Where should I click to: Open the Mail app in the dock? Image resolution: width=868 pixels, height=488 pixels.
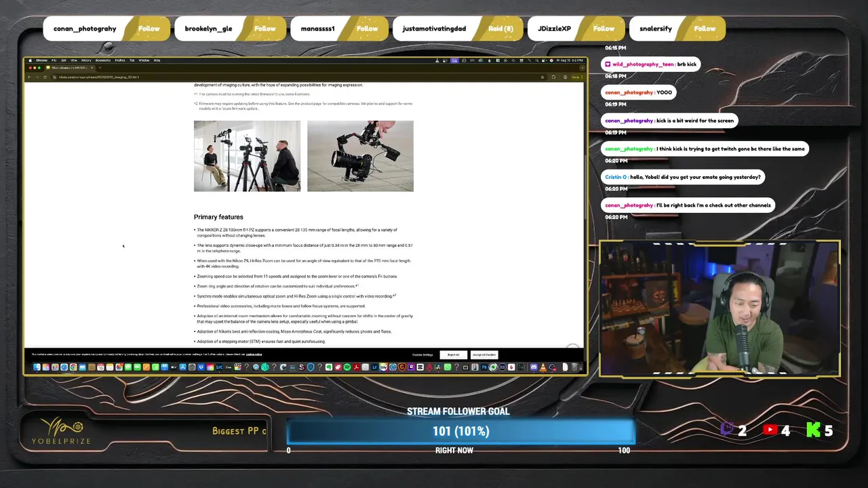click(82, 367)
